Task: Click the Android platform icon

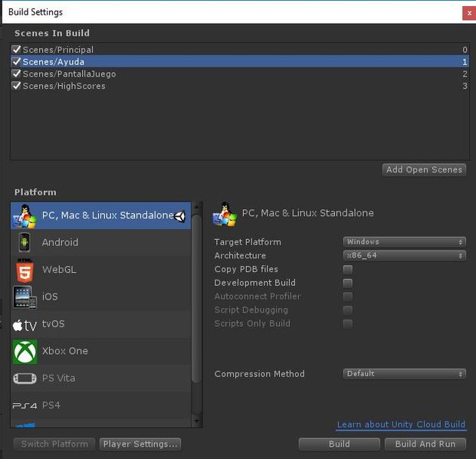Action: coord(25,242)
